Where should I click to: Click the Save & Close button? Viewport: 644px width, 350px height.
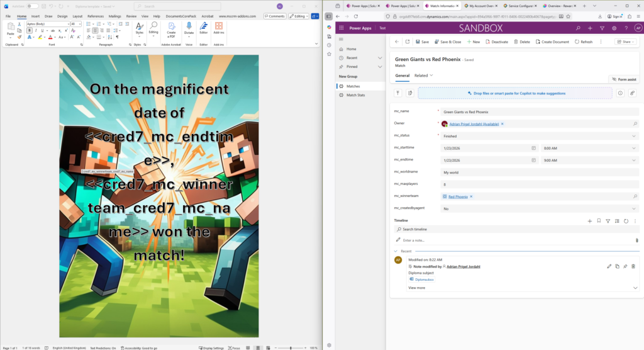click(x=448, y=42)
